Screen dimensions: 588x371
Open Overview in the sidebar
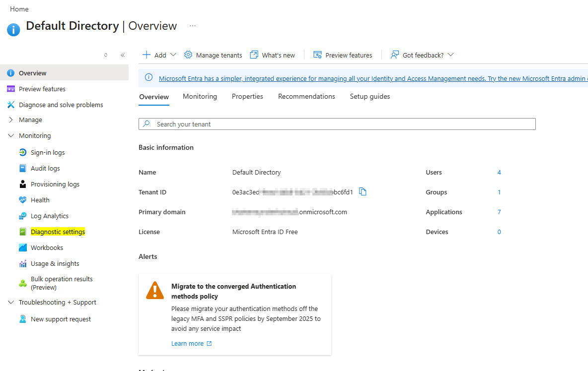[64, 72]
